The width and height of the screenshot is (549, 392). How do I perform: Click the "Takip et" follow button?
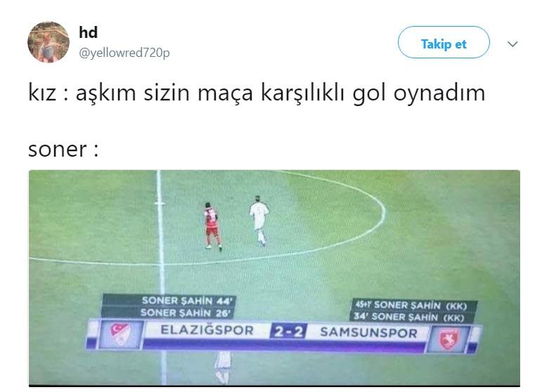[x=444, y=42]
